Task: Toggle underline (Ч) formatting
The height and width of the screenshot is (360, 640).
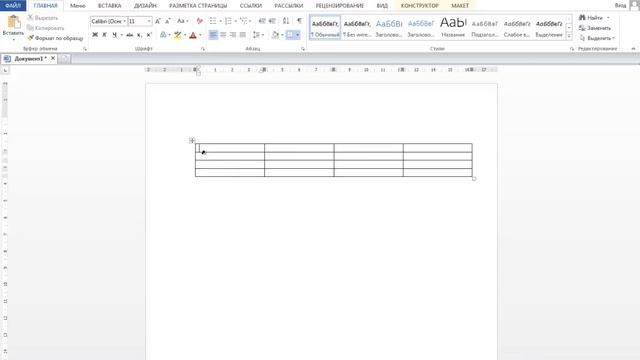Action: 114,35
